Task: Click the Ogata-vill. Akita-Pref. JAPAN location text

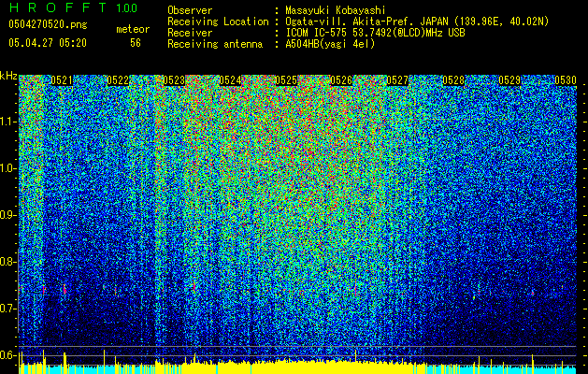Action: [x=417, y=22]
